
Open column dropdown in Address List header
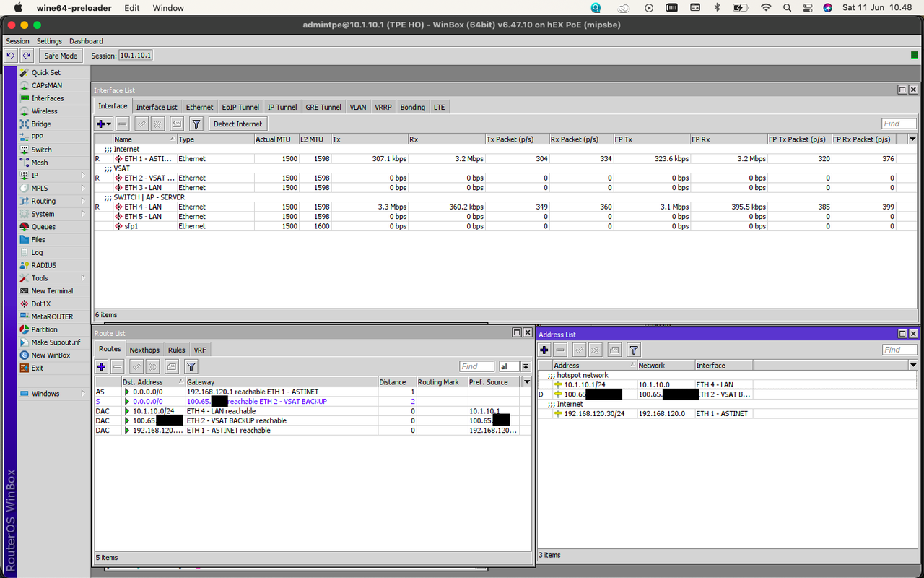pos(912,366)
